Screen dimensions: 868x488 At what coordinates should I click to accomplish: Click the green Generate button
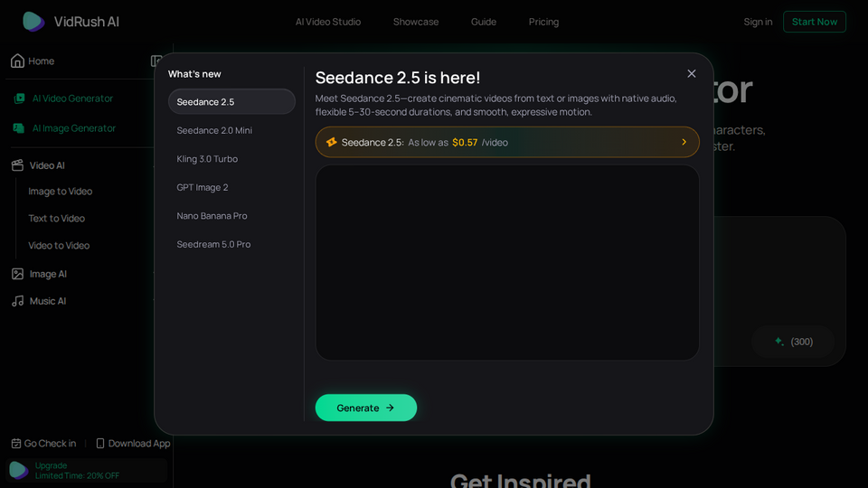pyautogui.click(x=366, y=408)
